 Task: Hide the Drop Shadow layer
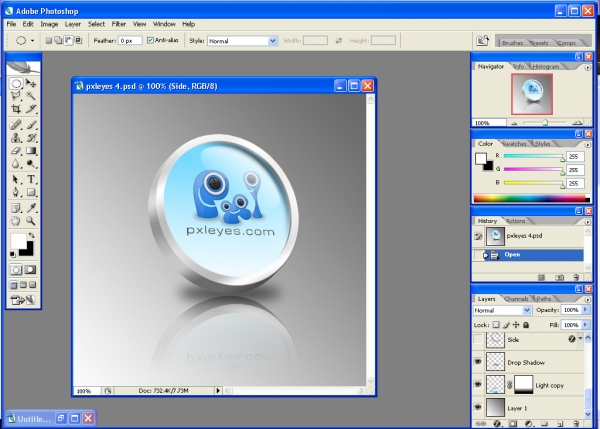tap(478, 362)
